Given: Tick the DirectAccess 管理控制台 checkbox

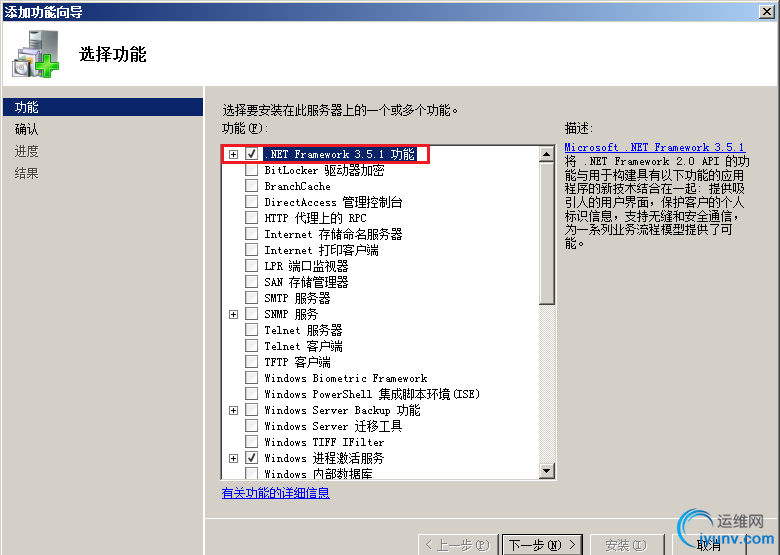Looking at the screenshot, I should point(252,202).
